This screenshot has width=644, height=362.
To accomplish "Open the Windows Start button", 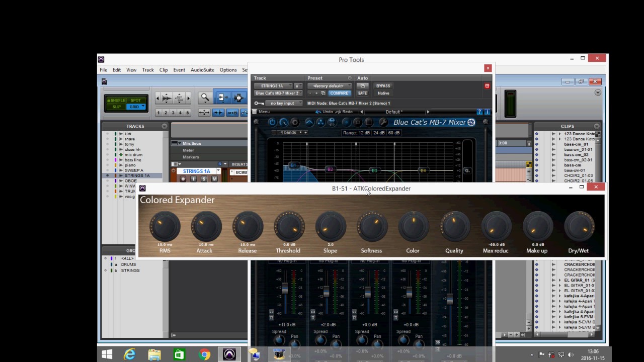I will pyautogui.click(x=107, y=354).
